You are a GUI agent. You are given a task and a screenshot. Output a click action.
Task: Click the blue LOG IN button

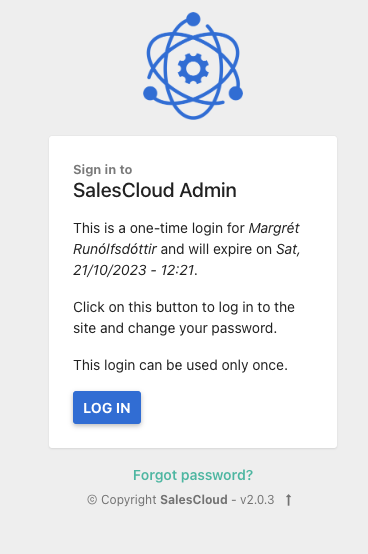pos(107,407)
